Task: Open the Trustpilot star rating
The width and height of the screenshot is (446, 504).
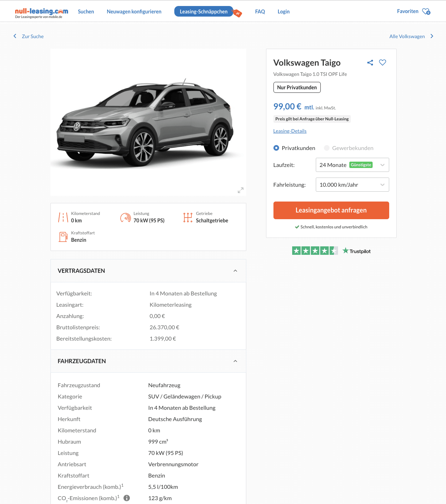Action: (x=315, y=251)
